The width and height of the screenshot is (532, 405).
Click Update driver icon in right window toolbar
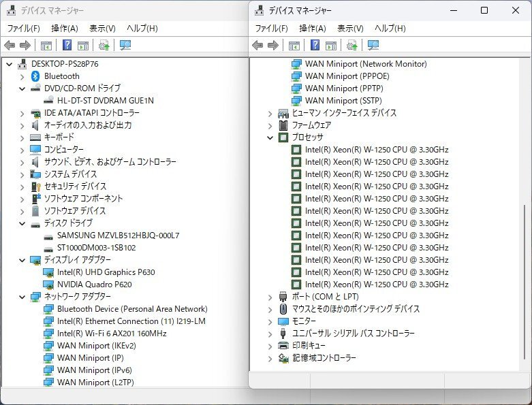click(352, 45)
